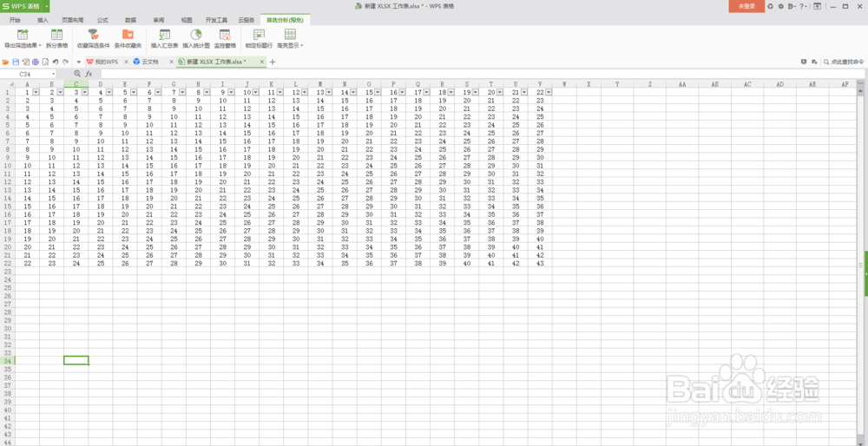Click the 收藏筛选条件 funnel icon
This screenshot has width=868, height=446.
coord(93,35)
